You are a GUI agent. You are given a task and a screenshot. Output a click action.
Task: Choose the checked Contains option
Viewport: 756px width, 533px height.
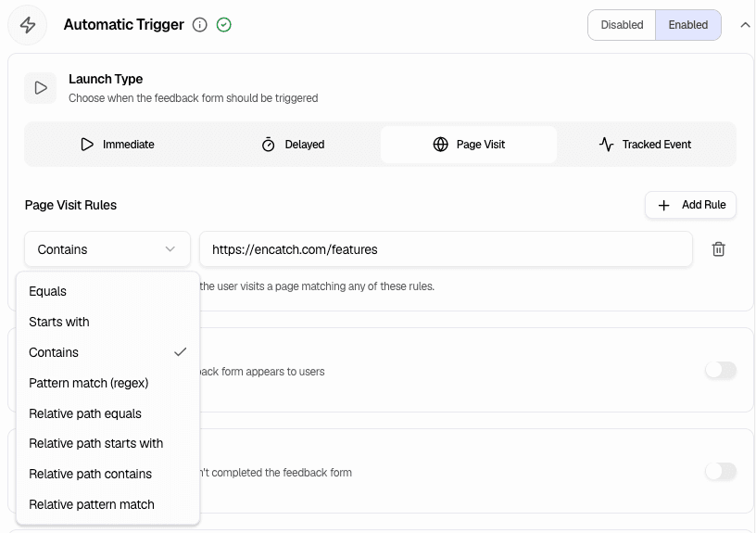point(108,352)
